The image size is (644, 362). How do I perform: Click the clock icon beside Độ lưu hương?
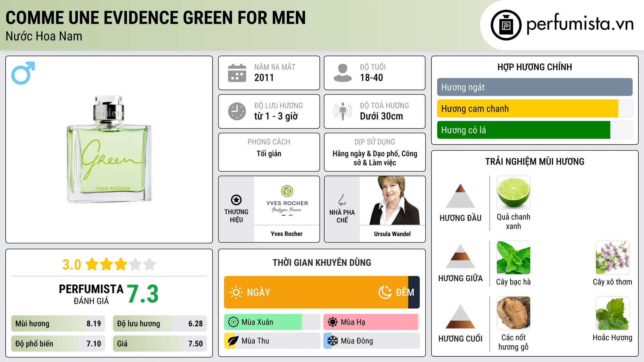[x=237, y=111]
